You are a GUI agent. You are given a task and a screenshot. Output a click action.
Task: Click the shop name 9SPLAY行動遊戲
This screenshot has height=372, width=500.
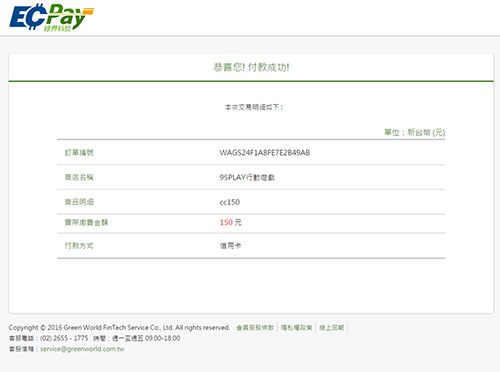coord(247,177)
